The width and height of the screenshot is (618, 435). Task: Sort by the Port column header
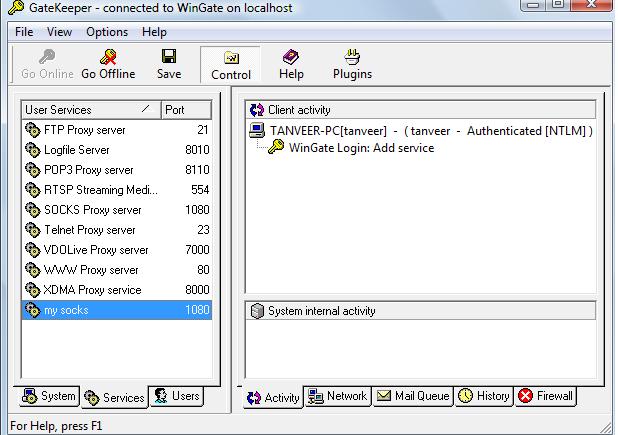pos(186,110)
